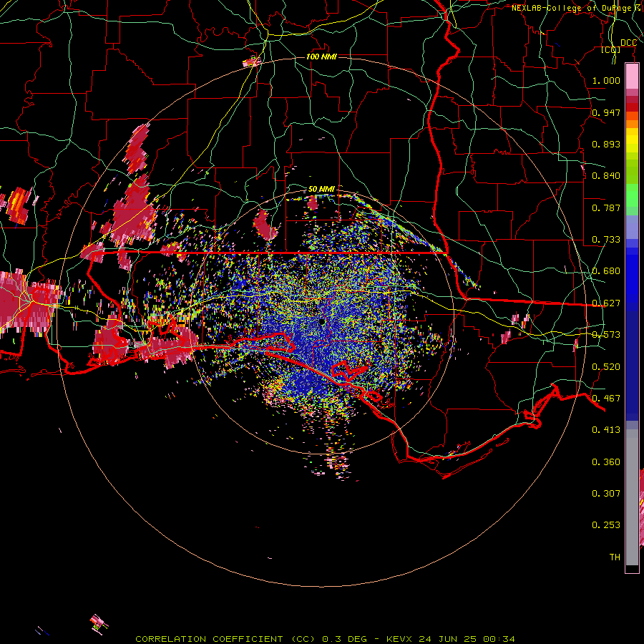Image resolution: width=644 pixels, height=644 pixels.
Task: Click 'CORRELATION COEFFICIENT (CC)' in the caption
Action: click(225, 639)
